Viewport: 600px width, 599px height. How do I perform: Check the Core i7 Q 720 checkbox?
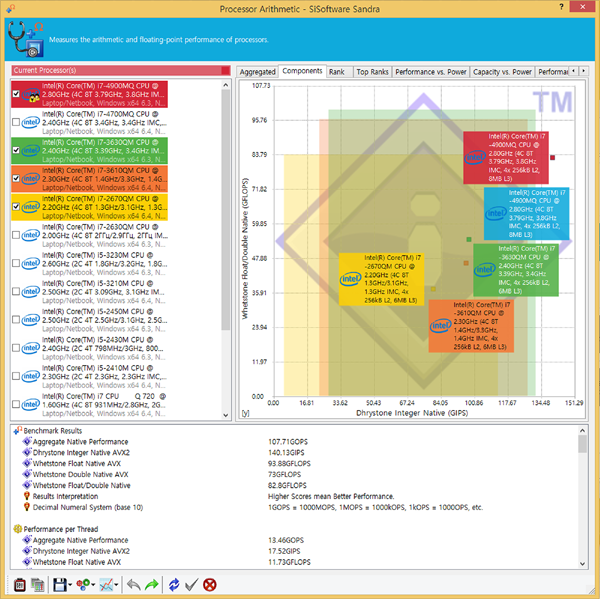[x=16, y=404]
